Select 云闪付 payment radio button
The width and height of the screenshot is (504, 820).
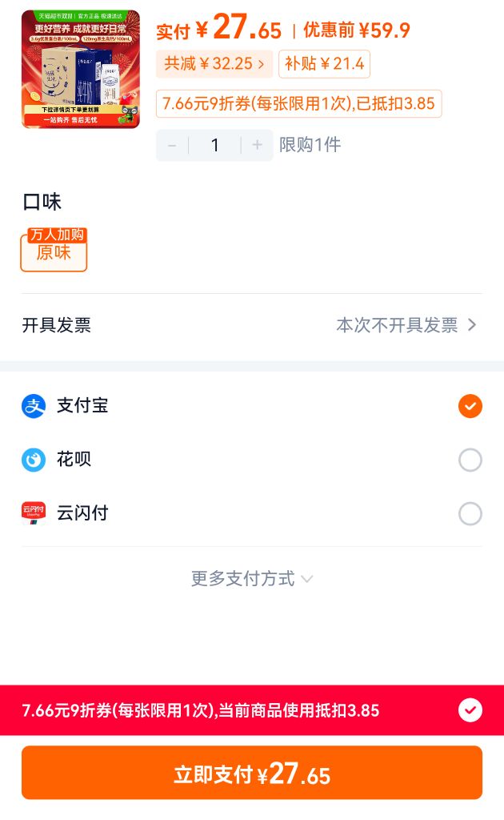[470, 513]
